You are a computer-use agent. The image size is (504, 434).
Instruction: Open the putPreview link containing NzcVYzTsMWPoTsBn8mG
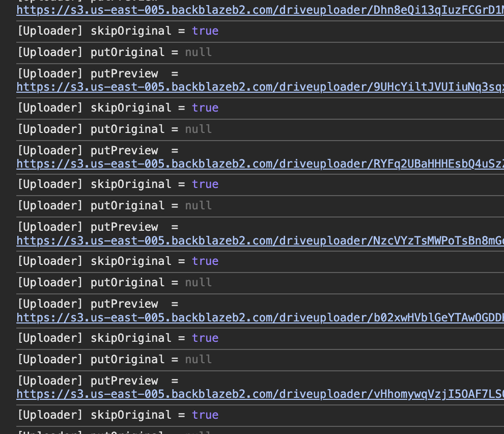[x=260, y=241]
